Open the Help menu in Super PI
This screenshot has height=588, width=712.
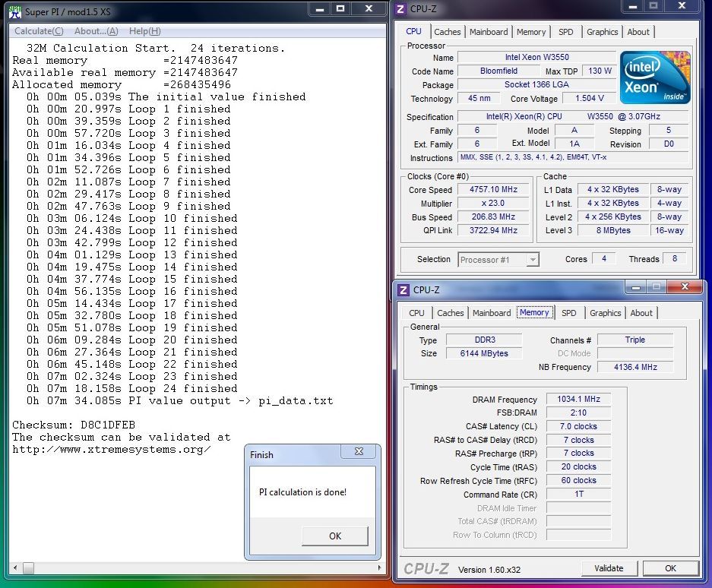145,31
